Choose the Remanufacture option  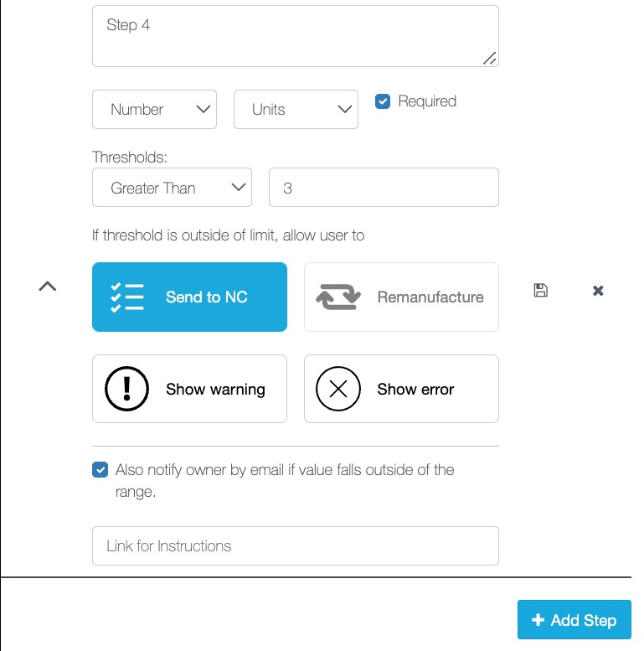click(401, 297)
